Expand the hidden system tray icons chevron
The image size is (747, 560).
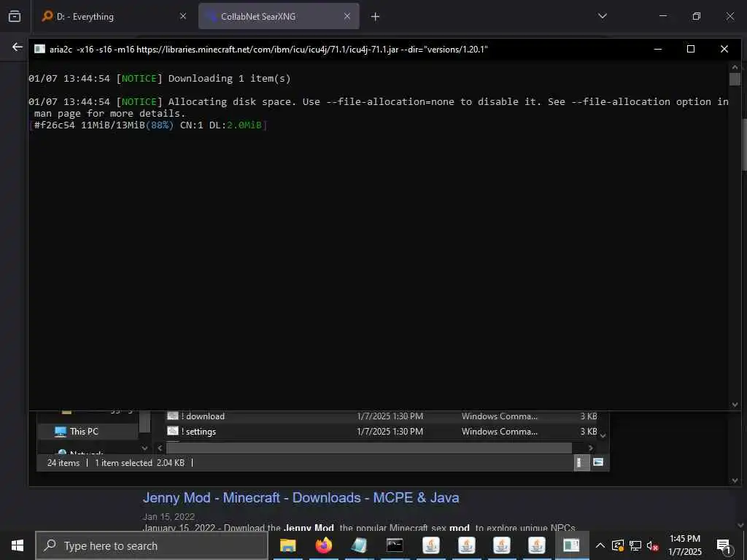pyautogui.click(x=600, y=545)
